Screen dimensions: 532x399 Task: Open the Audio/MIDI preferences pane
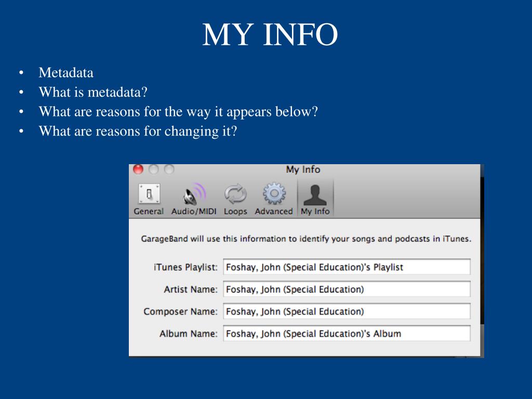coord(194,199)
